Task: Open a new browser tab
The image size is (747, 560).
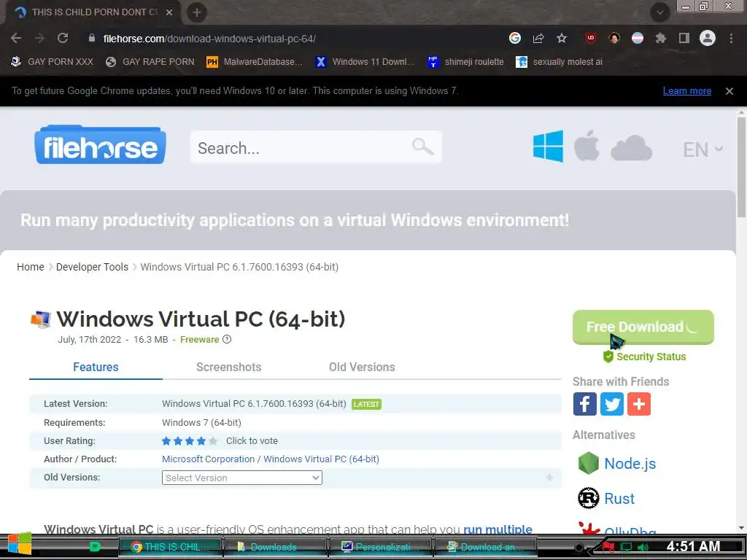Action: 197,12
